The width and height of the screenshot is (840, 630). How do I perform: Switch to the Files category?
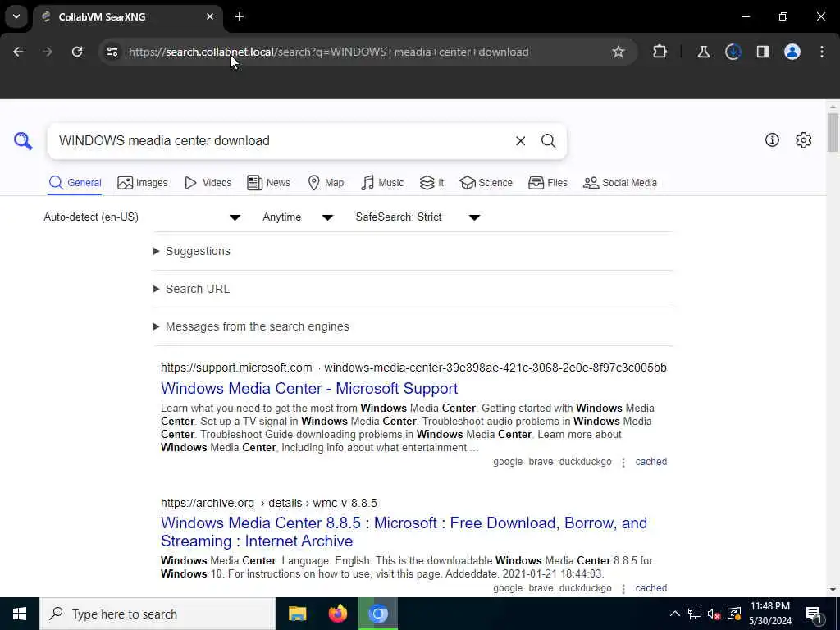click(547, 183)
